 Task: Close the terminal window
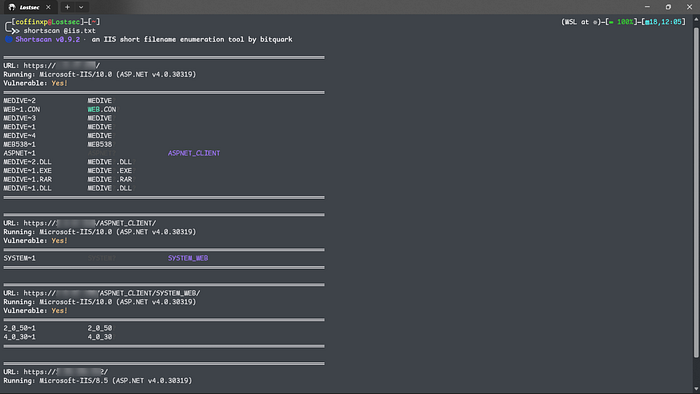click(689, 7)
